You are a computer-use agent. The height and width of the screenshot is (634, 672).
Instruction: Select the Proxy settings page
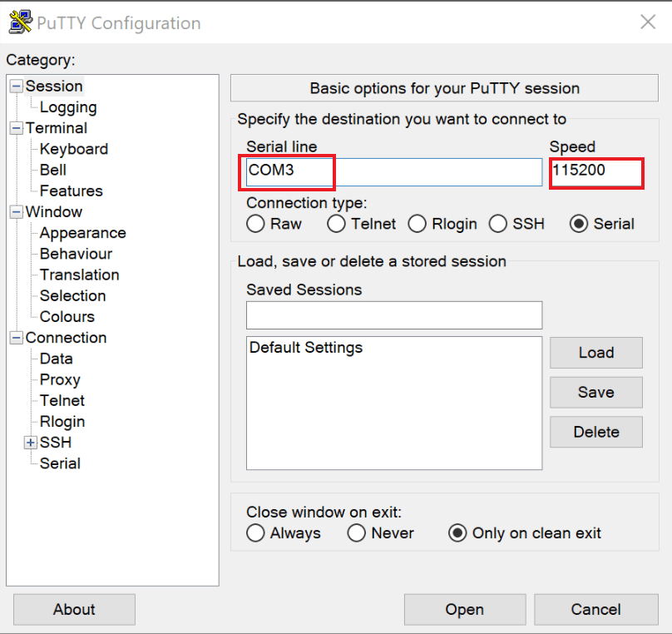(59, 379)
